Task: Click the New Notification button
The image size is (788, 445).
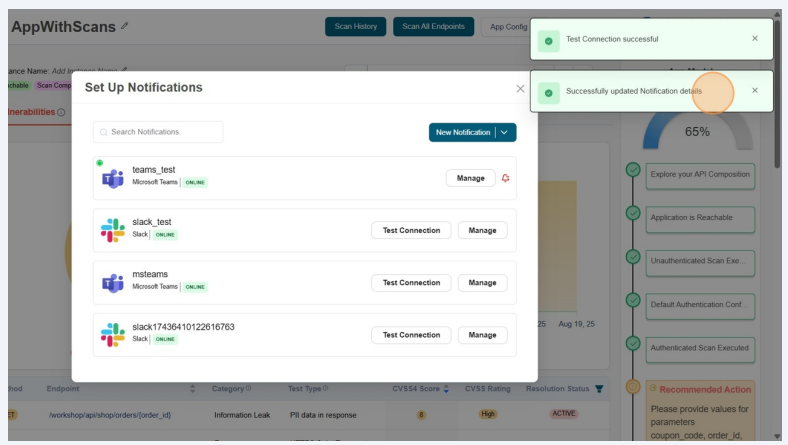Action: (463, 132)
